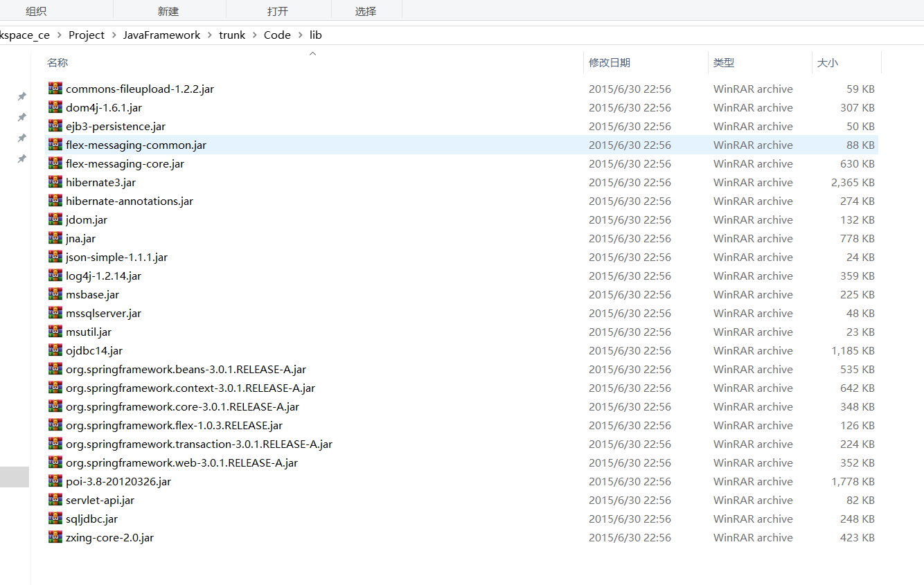Click the jdom.jar archive icon

(55, 219)
